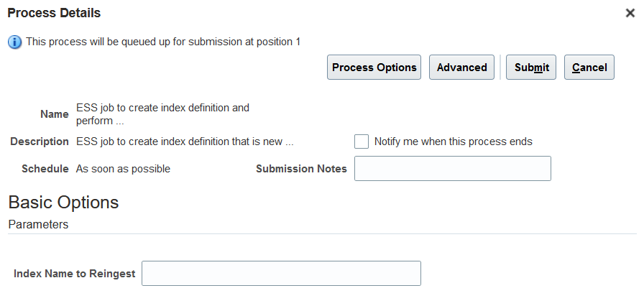Screen dimensions: 644x306
Task: Click the Schedule field label
Action: click(45, 169)
